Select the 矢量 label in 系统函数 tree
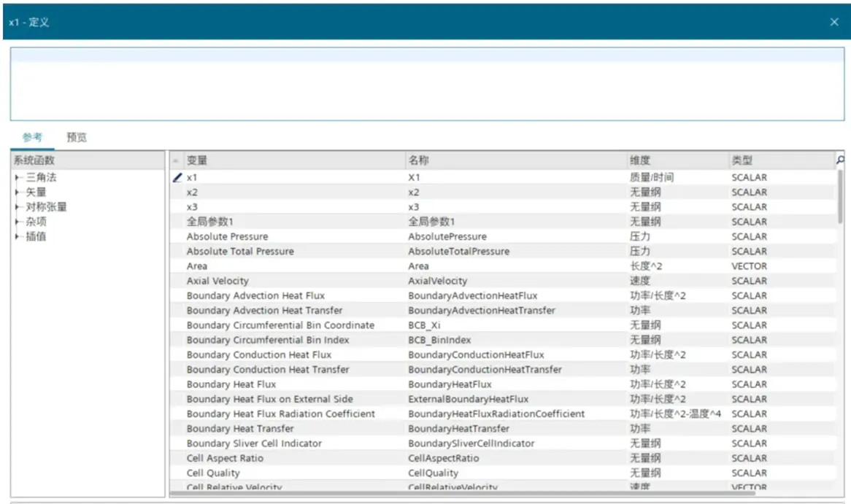This screenshot has height=504, width=851. [36, 192]
